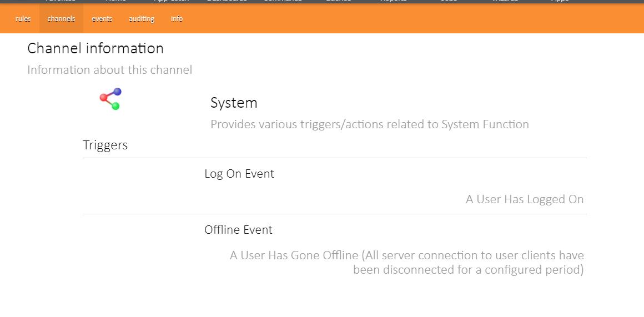Open the Home menu in top bar
This screenshot has width=644, height=317.
click(x=115, y=1)
